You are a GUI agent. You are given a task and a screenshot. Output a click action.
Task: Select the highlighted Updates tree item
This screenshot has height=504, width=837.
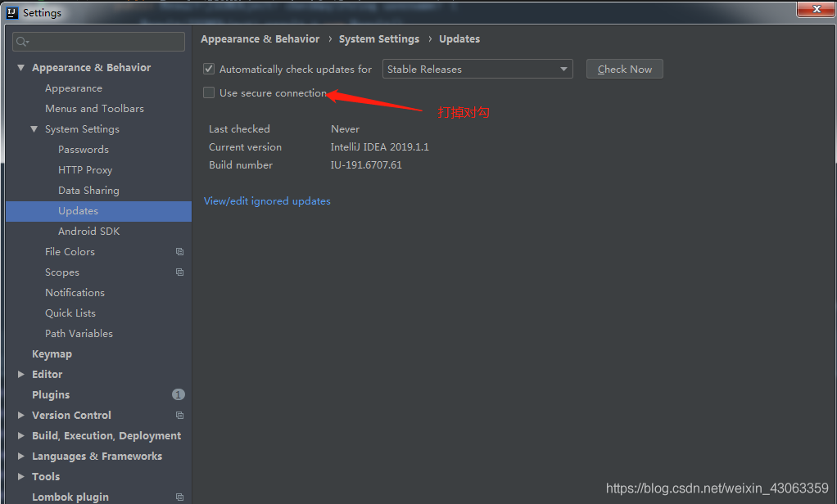pos(99,211)
